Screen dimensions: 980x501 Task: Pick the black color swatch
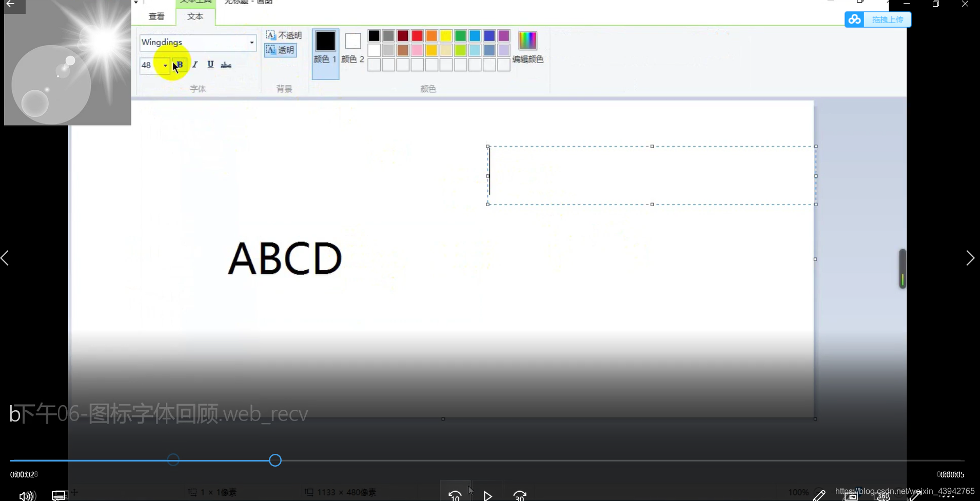pyautogui.click(x=374, y=35)
